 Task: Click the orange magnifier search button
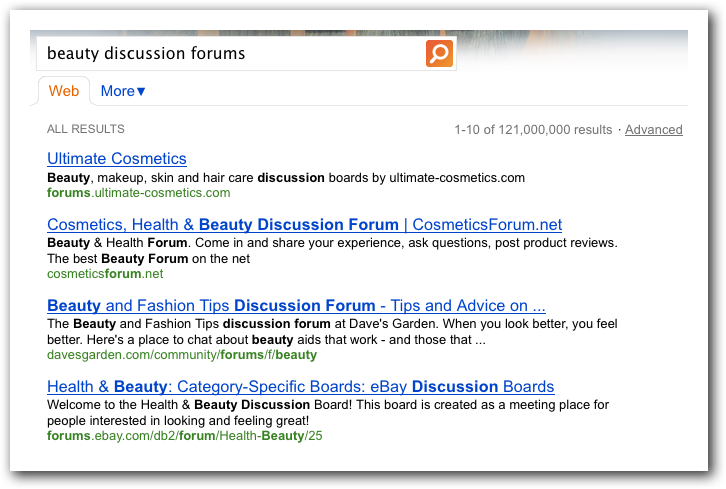pyautogui.click(x=439, y=53)
